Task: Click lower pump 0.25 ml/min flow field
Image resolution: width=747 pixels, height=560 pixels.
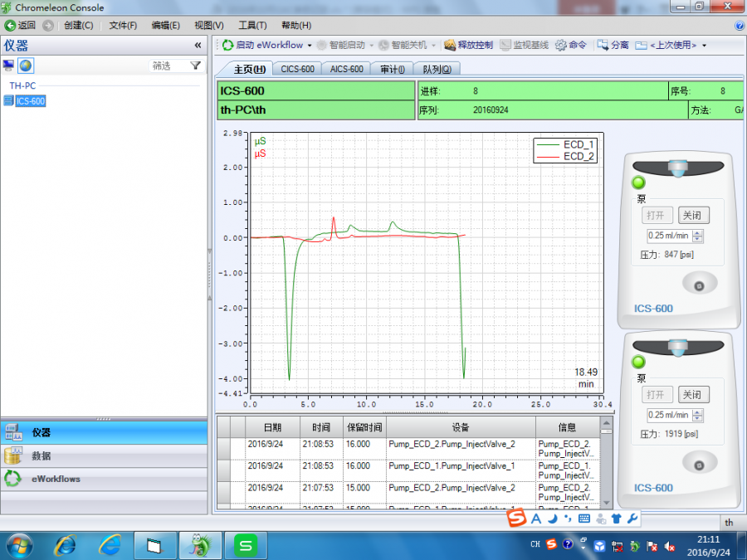Action: point(668,416)
